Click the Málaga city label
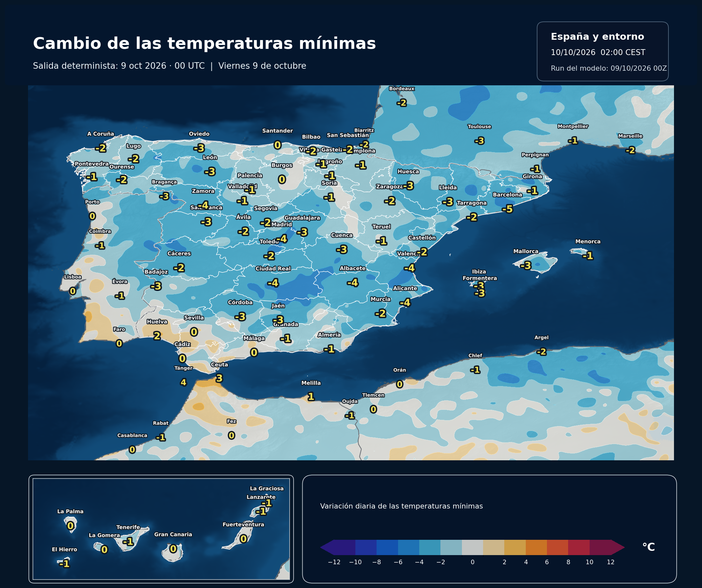Image resolution: width=702 pixels, height=588 pixels. click(254, 338)
